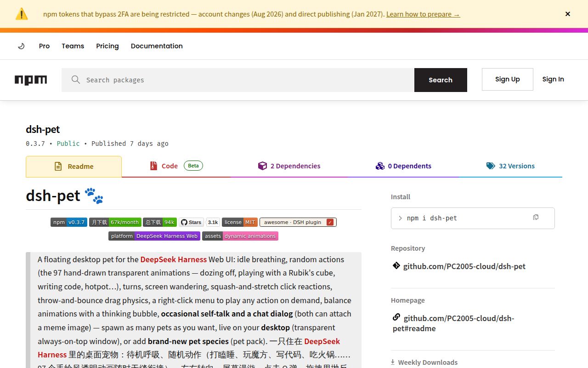Click the Weekly Downloads arrow icon
Image resolution: width=588 pixels, height=368 pixels.
pyautogui.click(x=393, y=362)
